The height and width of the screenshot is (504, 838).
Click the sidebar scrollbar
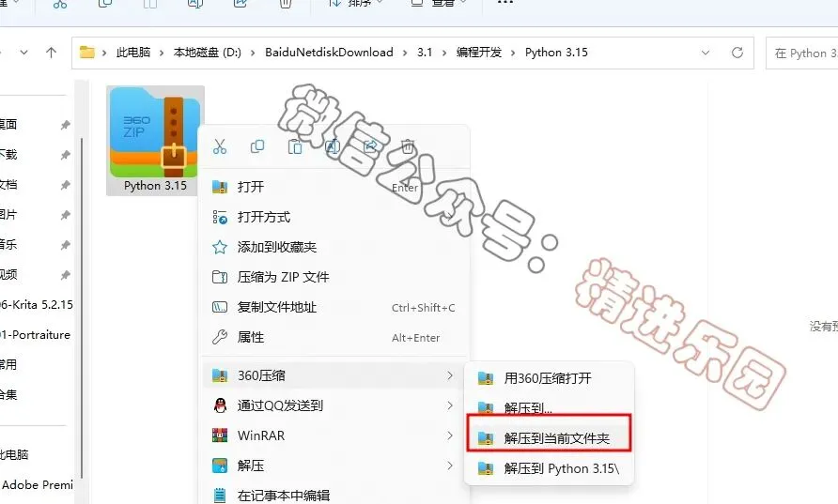click(81, 307)
